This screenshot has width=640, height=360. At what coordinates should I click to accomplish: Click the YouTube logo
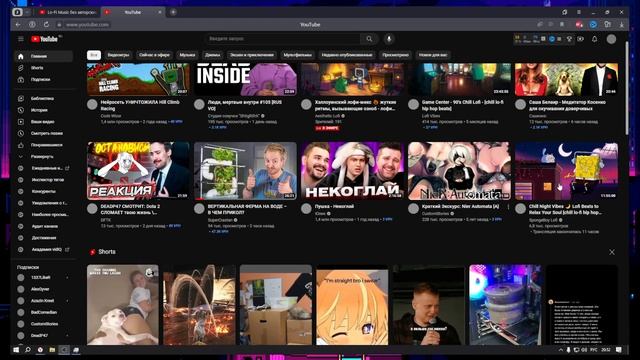click(44, 39)
